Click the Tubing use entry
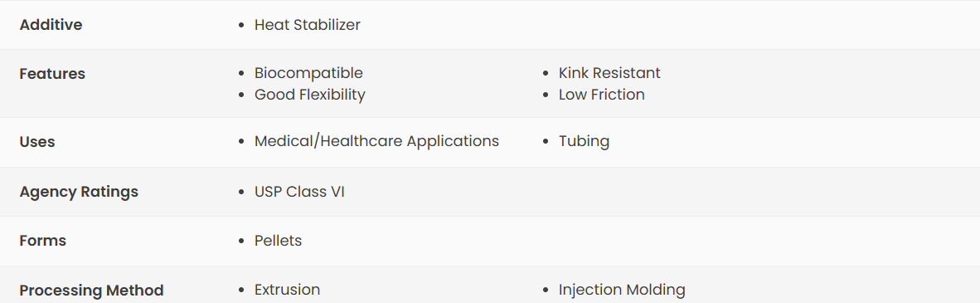This screenshot has height=303, width=980. tap(584, 141)
